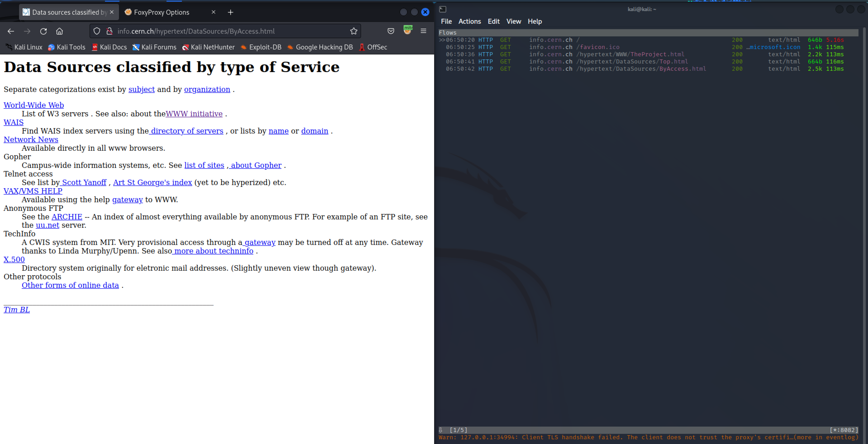Close the Data sources classified tab

click(112, 12)
